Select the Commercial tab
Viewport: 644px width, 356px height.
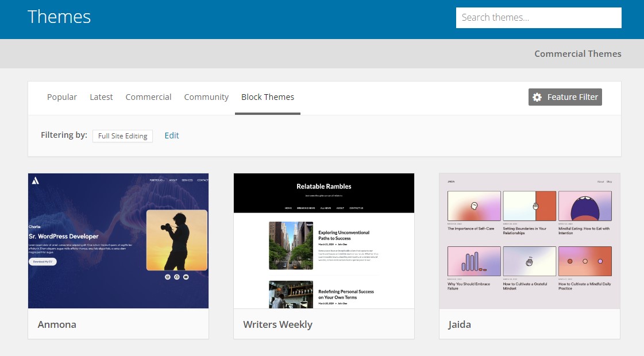point(148,97)
